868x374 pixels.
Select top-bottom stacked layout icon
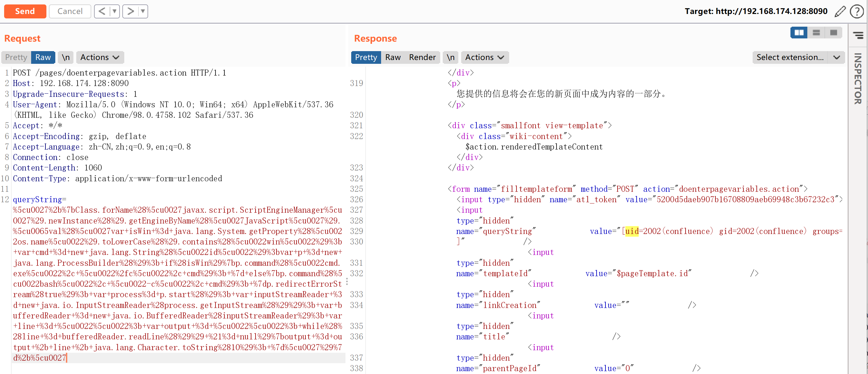(816, 33)
